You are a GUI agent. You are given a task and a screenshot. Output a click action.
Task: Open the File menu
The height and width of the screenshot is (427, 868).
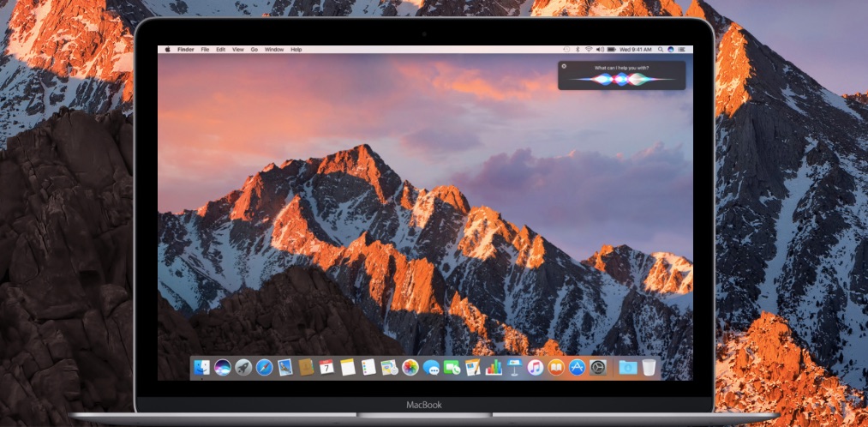205,50
